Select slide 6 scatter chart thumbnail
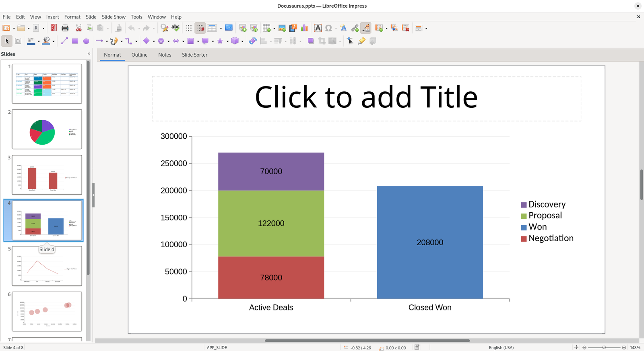The image size is (644, 351). click(47, 311)
